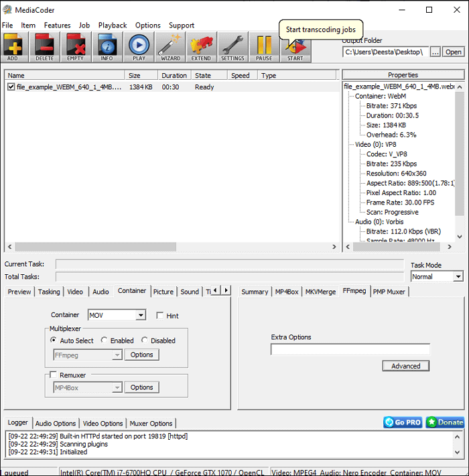Open the SETTINGS wrench icon
This screenshot has height=476, width=469.
[x=232, y=46]
